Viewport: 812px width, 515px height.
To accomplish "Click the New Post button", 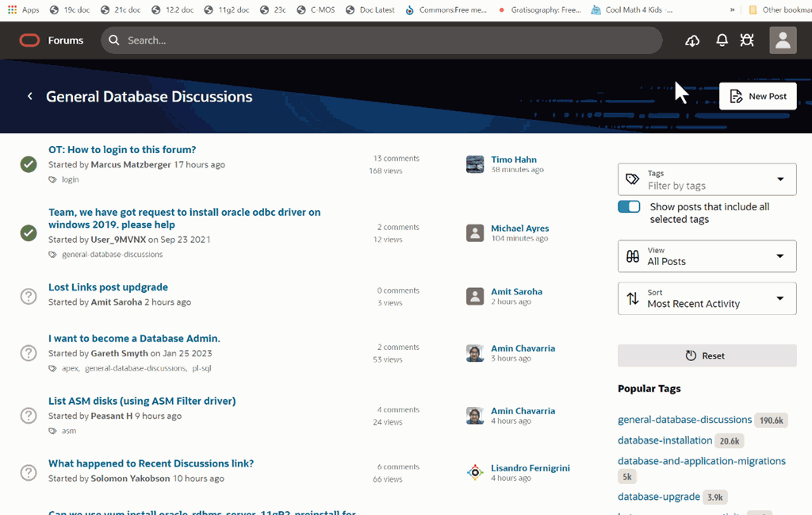I will [757, 95].
